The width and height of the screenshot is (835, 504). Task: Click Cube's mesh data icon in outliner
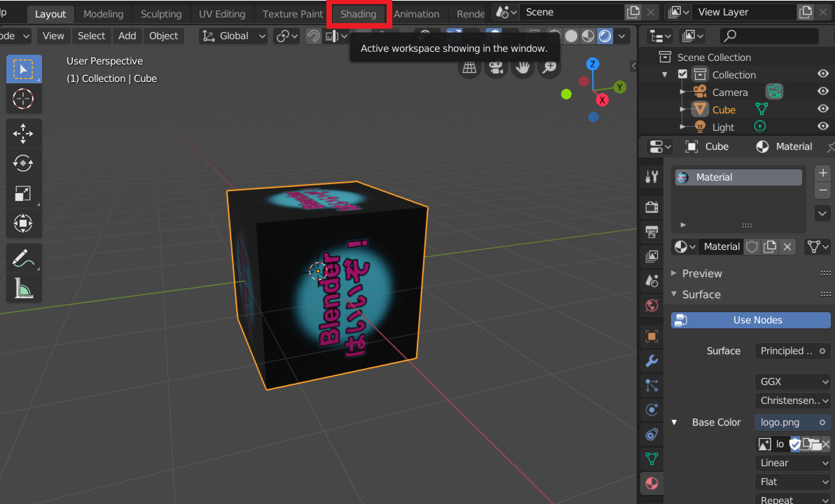coord(761,109)
